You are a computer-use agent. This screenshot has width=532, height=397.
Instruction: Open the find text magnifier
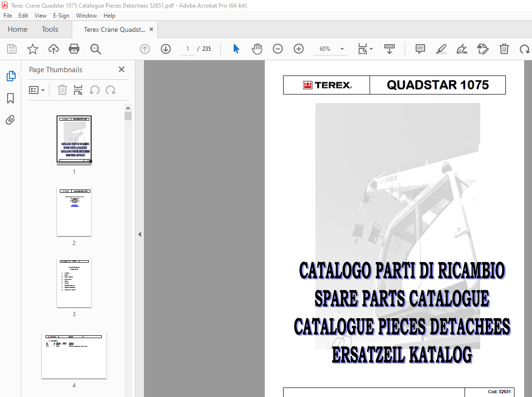[x=95, y=49]
